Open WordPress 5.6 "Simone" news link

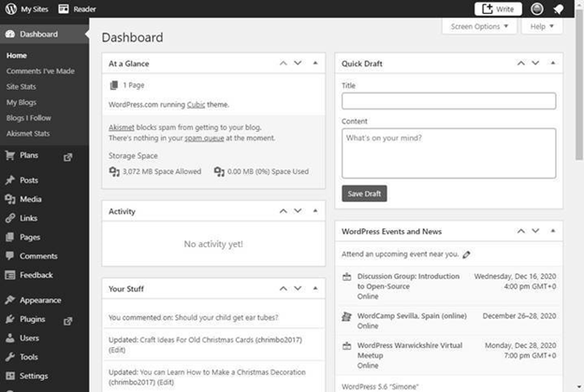coord(380,386)
